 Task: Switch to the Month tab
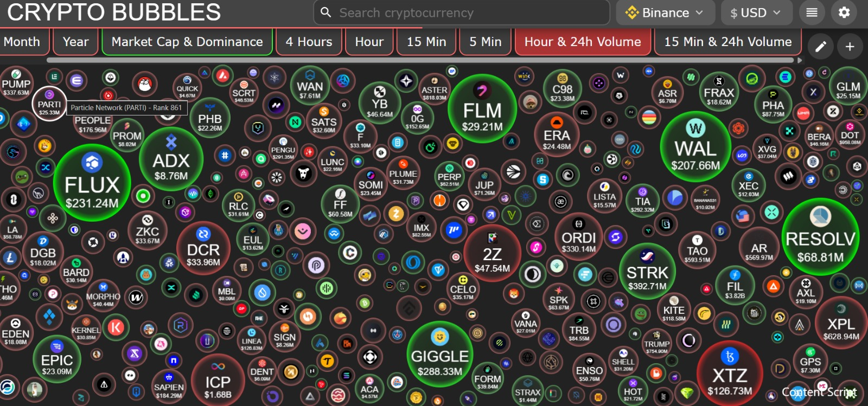click(22, 42)
